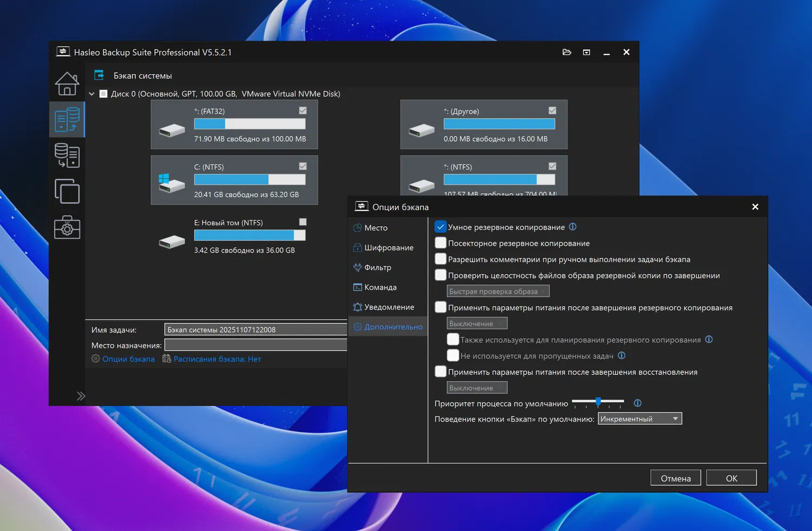Enable Проверить целостность файлов образа checkbox

pos(441,275)
